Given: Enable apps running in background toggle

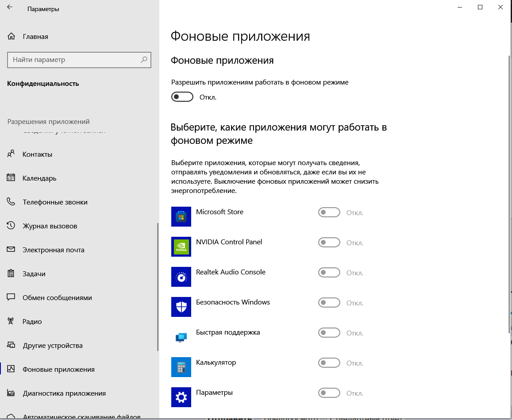Looking at the screenshot, I should 182,96.
